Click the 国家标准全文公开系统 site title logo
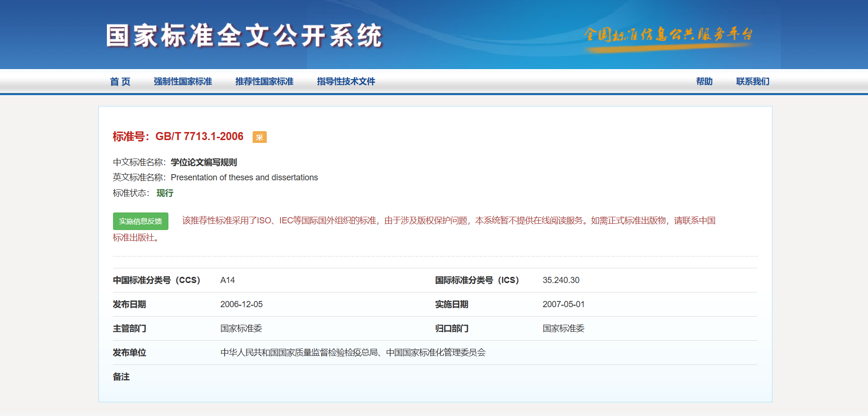Image resolution: width=868 pixels, height=416 pixels. pos(244,36)
